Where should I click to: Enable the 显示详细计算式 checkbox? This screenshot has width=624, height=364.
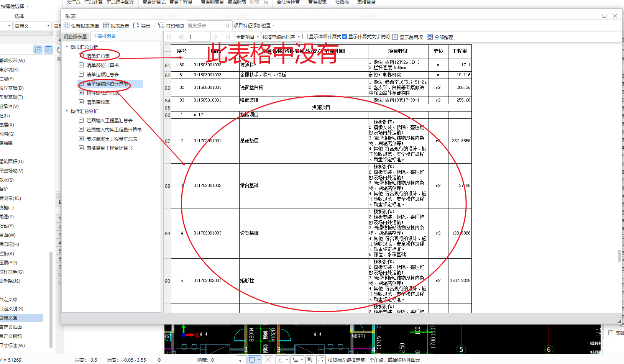tap(305, 36)
